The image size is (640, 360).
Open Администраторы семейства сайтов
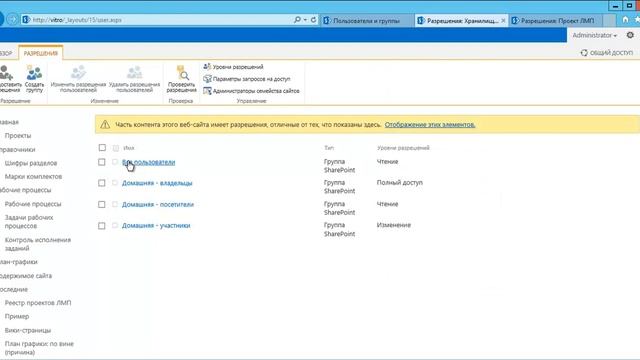(251, 91)
